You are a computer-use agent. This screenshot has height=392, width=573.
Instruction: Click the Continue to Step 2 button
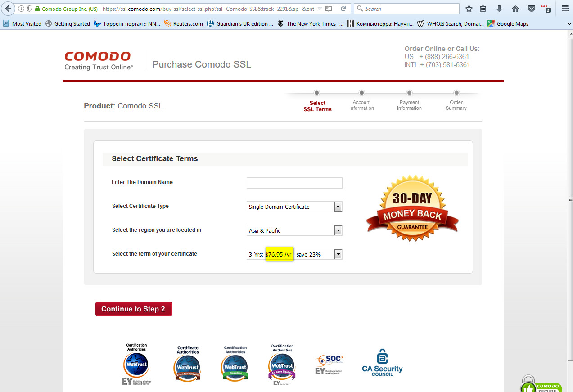[134, 309]
